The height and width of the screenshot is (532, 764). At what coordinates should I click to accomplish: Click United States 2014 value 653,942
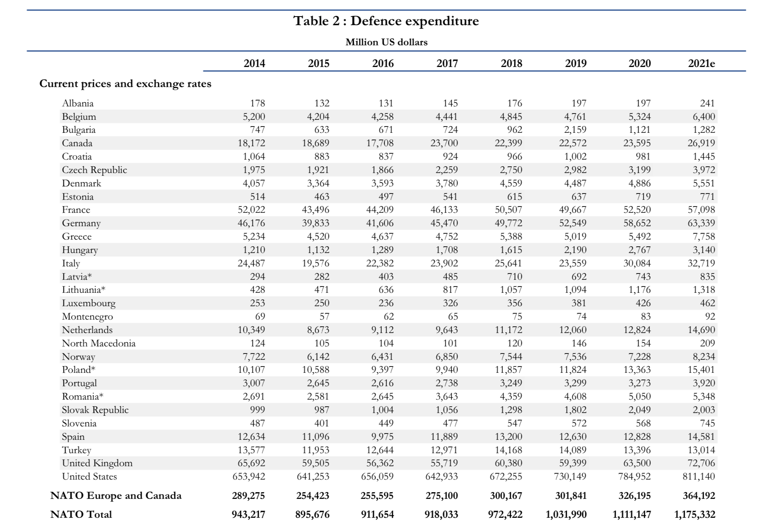point(248,476)
